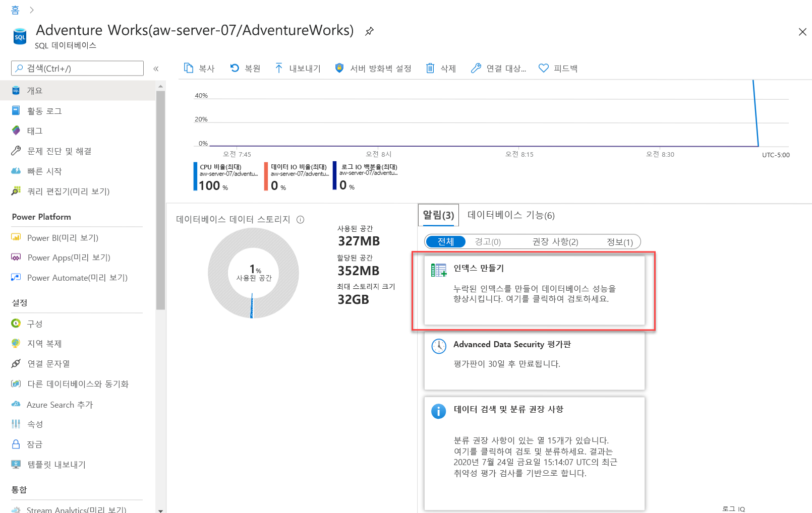Select the 경고(0) filter pill
This screenshot has width=812, height=513.
[488, 242]
